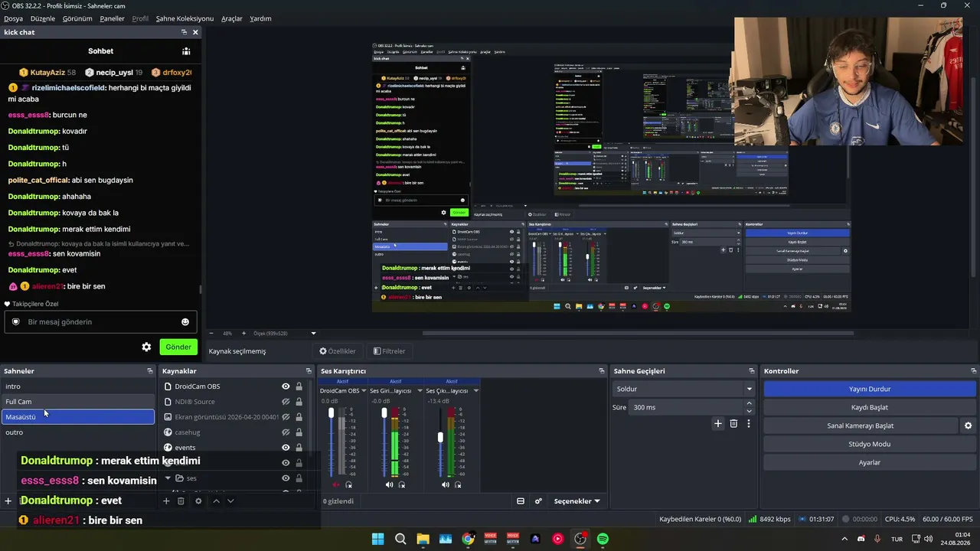
Task: Start virtual camera with Sanal Kamerayı Başlat
Action: coord(861,425)
